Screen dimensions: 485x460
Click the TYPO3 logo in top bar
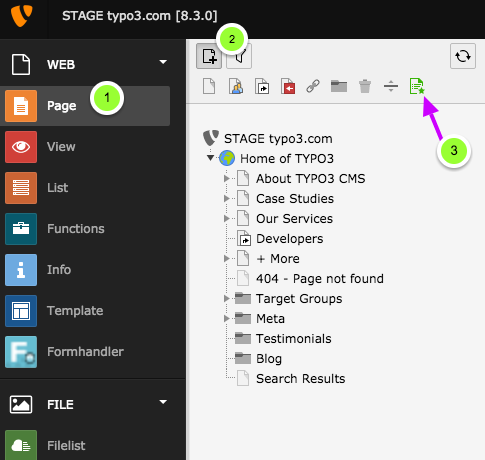coord(21,15)
